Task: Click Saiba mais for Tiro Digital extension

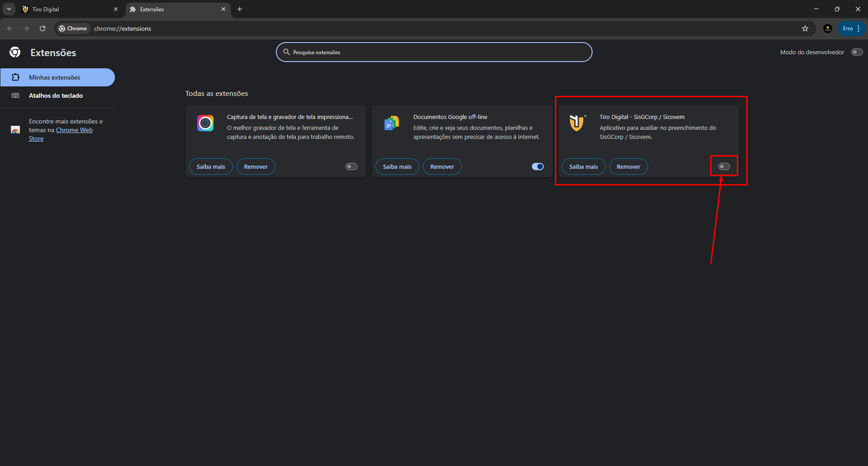Action: click(583, 166)
